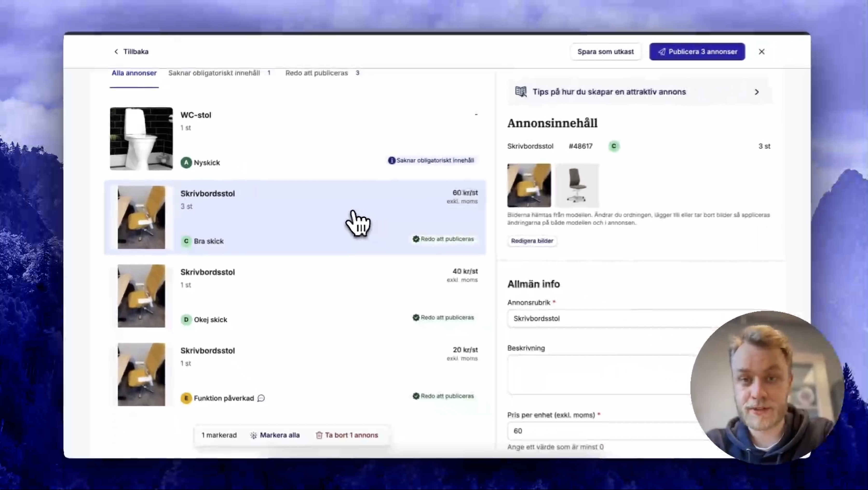Click green C condition badge beside #48617
Image resolution: width=868 pixels, height=490 pixels.
click(614, 146)
